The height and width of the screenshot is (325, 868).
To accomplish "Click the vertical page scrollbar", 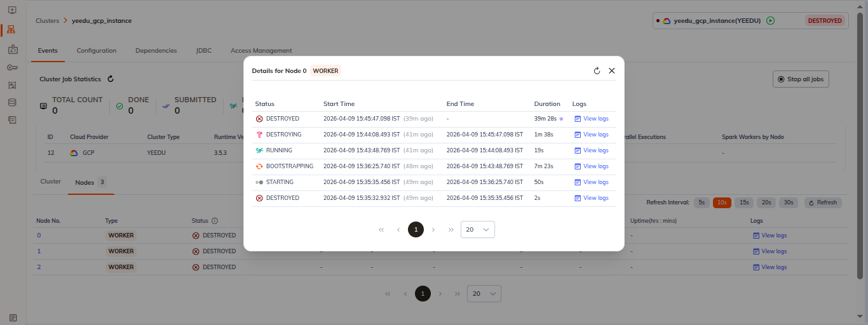I will pos(860,146).
